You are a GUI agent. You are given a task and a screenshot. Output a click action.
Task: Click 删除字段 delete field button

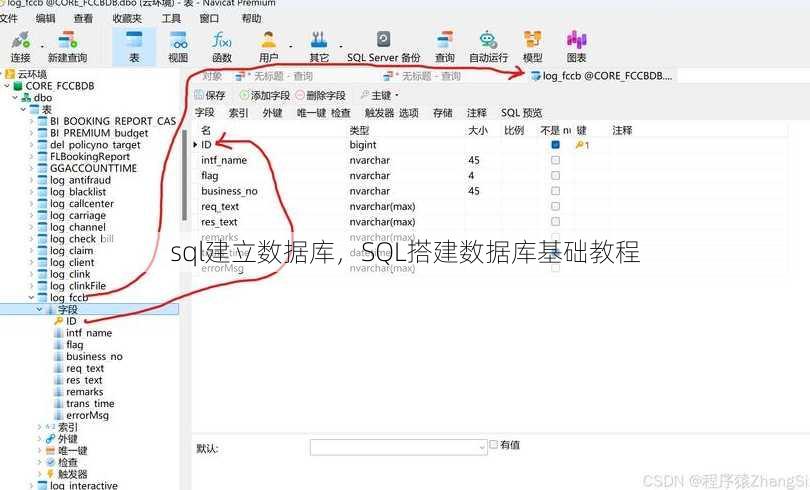(x=320, y=95)
